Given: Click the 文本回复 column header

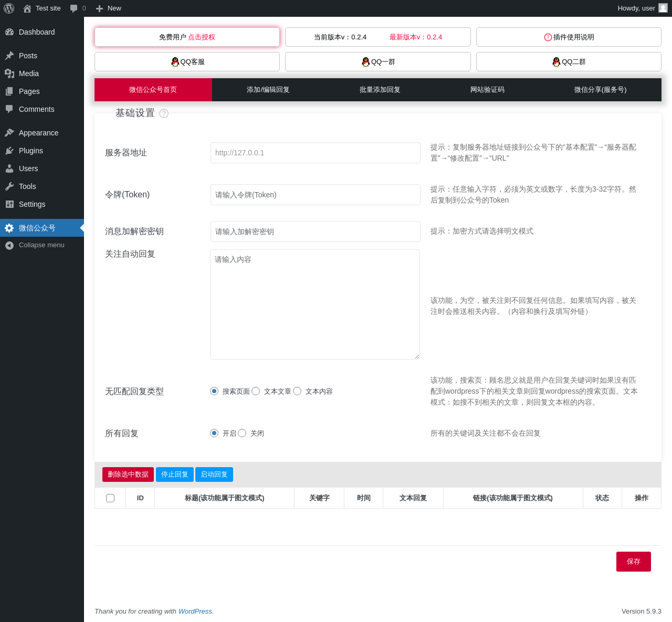Looking at the screenshot, I should click(413, 498).
